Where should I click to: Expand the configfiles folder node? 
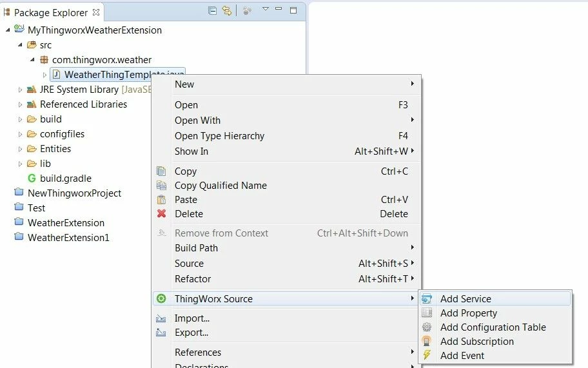click(x=20, y=134)
